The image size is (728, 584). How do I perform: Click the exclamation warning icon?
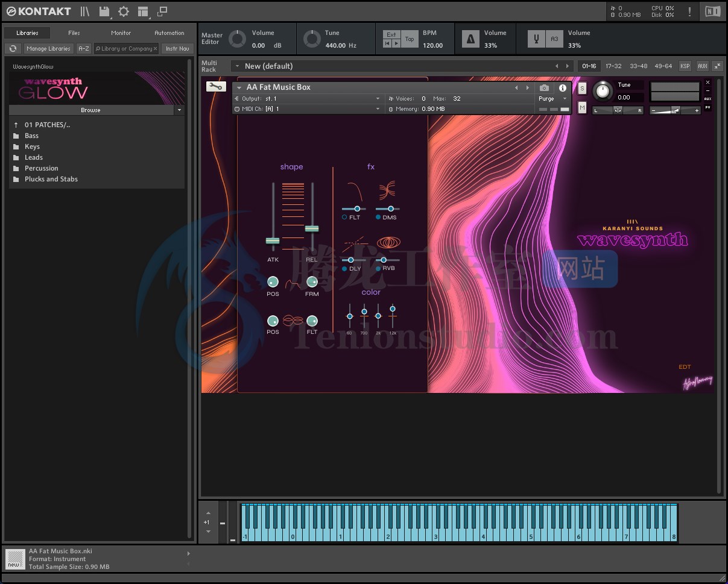(689, 11)
